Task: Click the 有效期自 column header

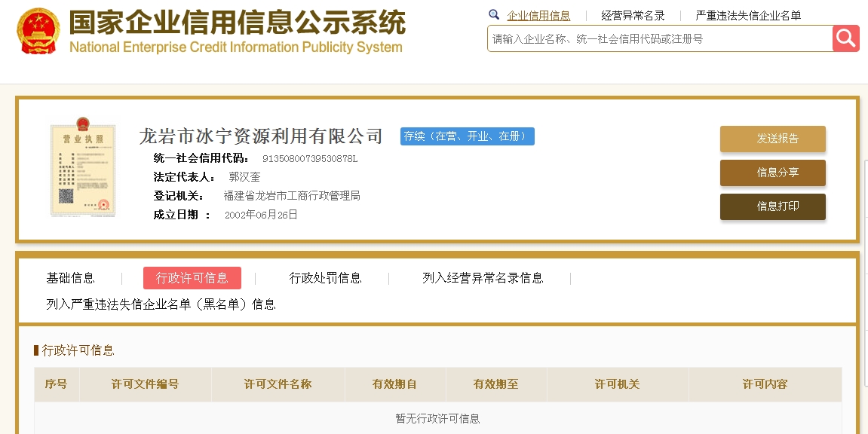Action: 395,384
